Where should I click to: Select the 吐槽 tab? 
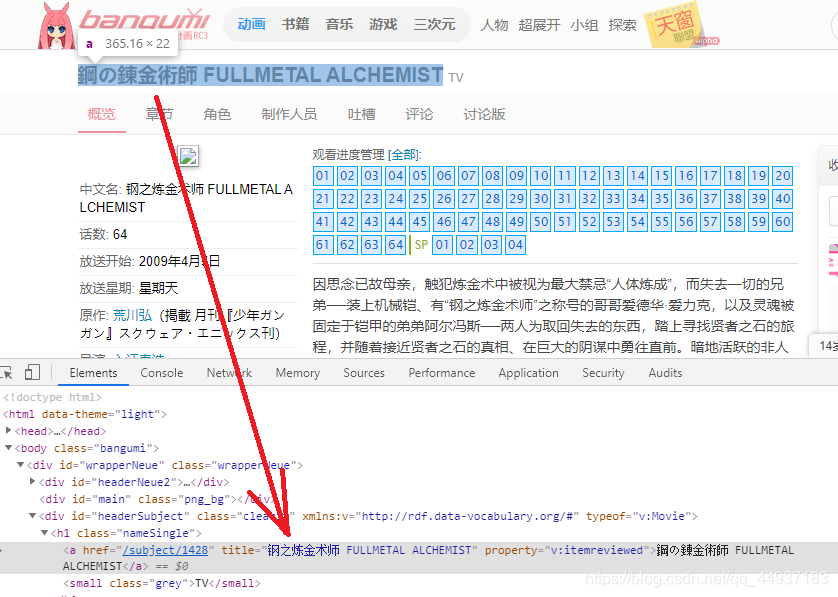(x=361, y=114)
